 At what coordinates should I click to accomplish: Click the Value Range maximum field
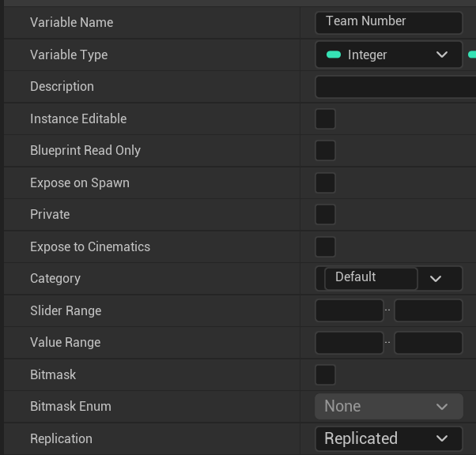[x=428, y=343]
